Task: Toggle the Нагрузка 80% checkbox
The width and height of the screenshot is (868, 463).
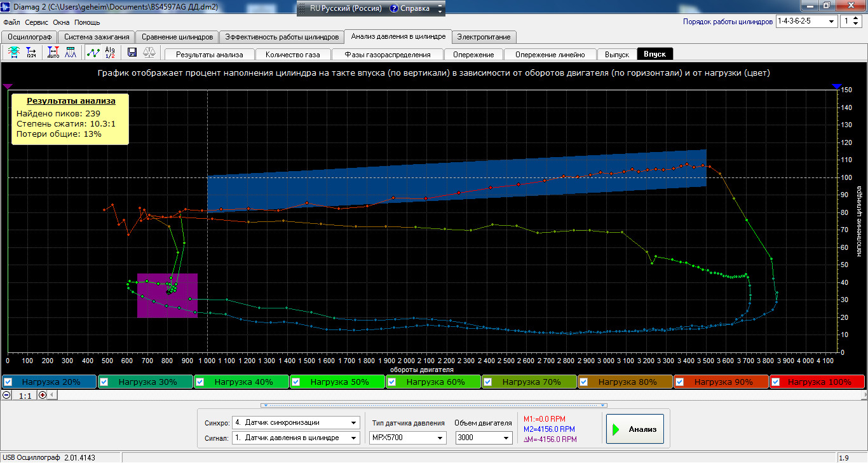Action: (x=584, y=382)
